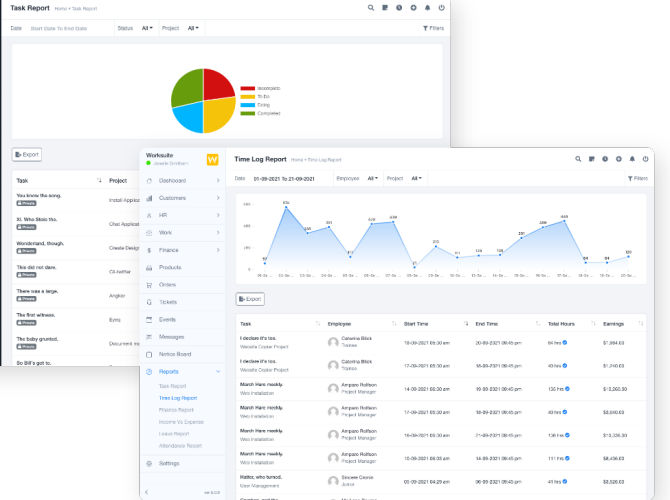Select Attendance Report in Reports submenu
The height and width of the screenshot is (500, 670).
click(x=179, y=446)
